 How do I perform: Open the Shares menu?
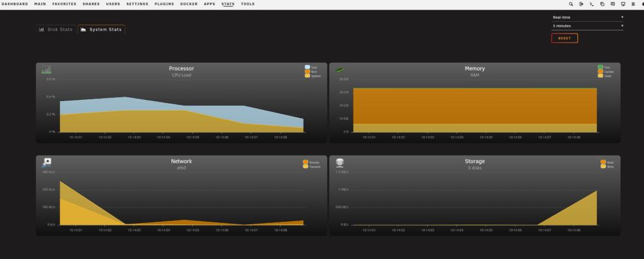tap(91, 4)
